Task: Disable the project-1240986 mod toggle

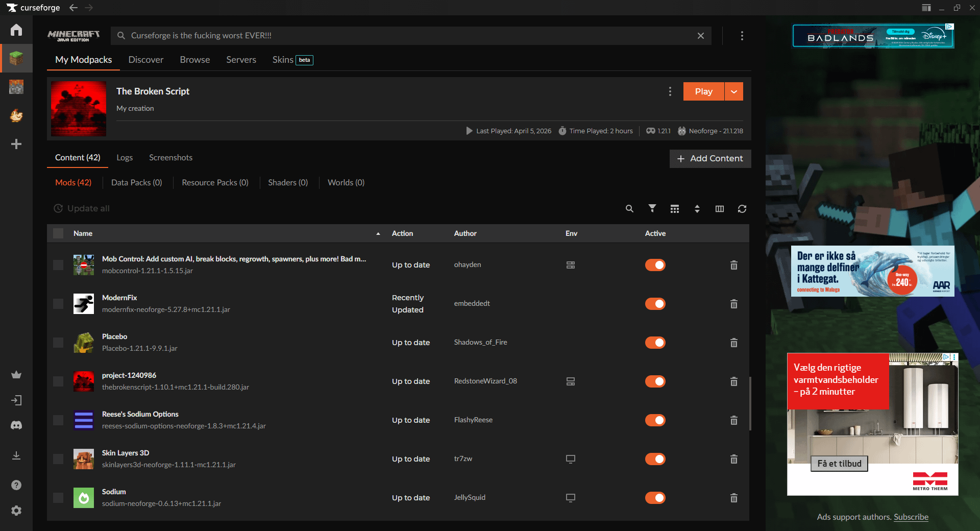Action: pyautogui.click(x=655, y=381)
